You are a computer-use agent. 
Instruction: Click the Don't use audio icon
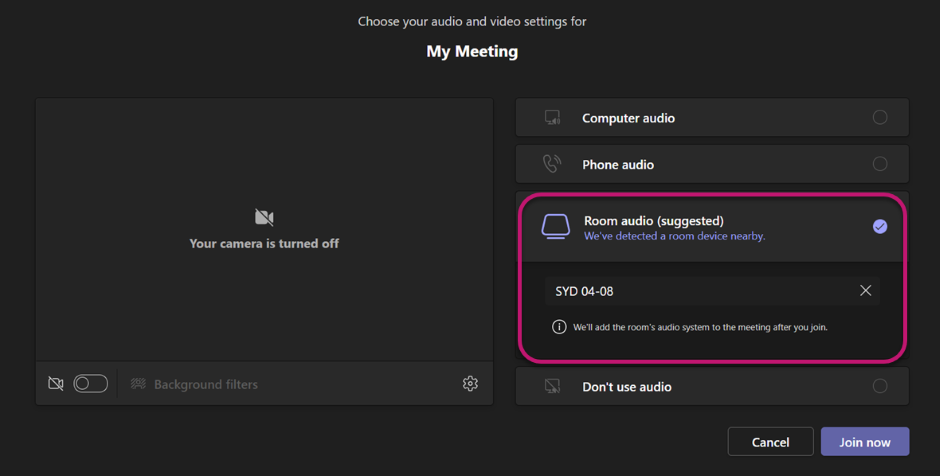552,386
